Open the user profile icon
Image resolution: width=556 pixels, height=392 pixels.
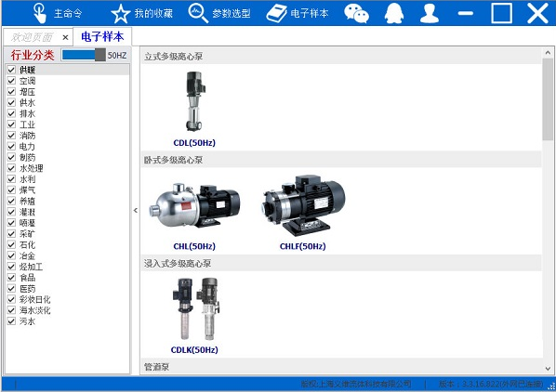pos(430,13)
